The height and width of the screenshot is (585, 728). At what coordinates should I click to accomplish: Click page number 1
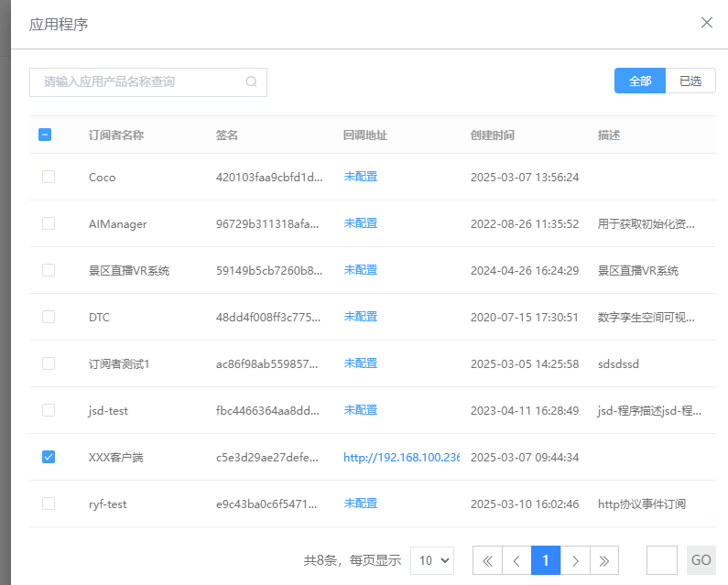[x=546, y=560]
